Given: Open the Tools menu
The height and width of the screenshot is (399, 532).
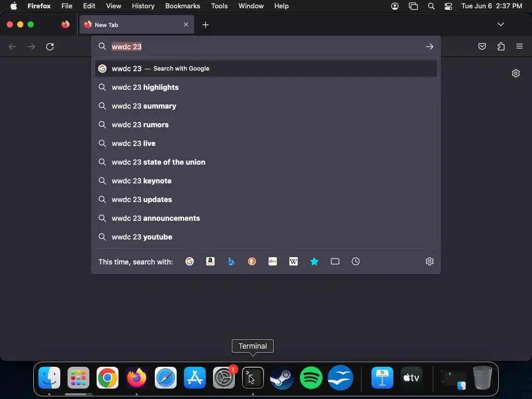Looking at the screenshot, I should (219, 6).
